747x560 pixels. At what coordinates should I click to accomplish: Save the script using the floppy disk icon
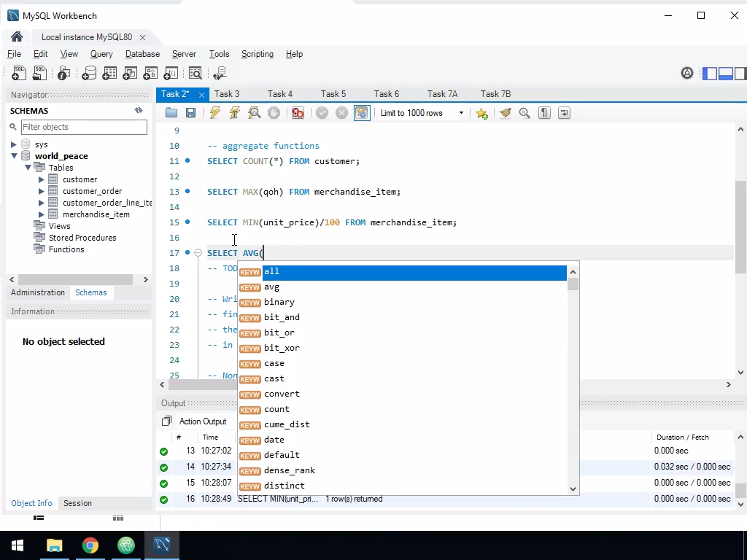(190, 113)
